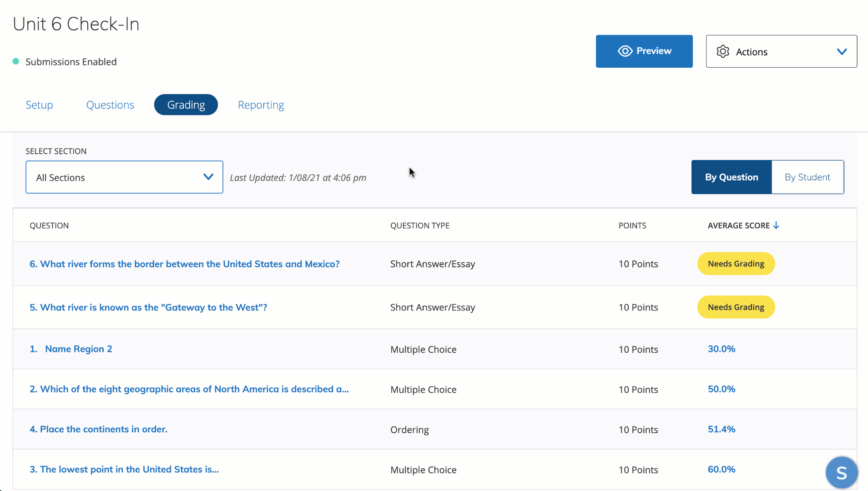868x491 pixels.
Task: Switch grading view to By Student
Action: tap(807, 177)
